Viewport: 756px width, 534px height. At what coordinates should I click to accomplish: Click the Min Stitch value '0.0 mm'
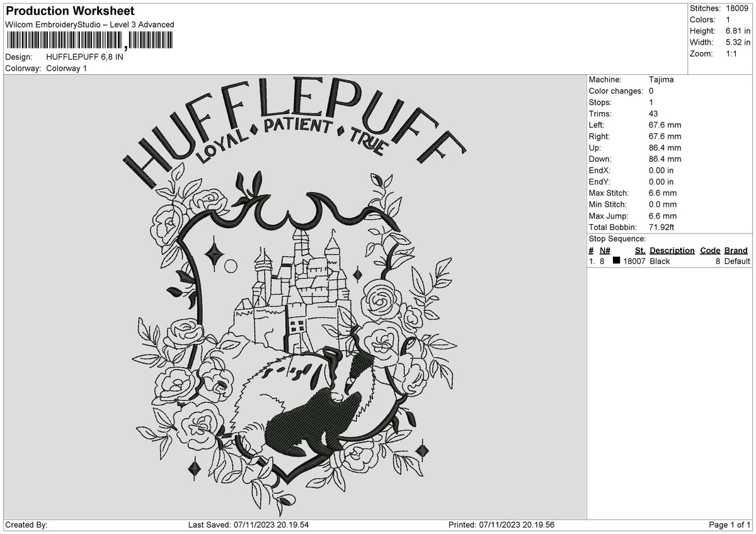663,204
